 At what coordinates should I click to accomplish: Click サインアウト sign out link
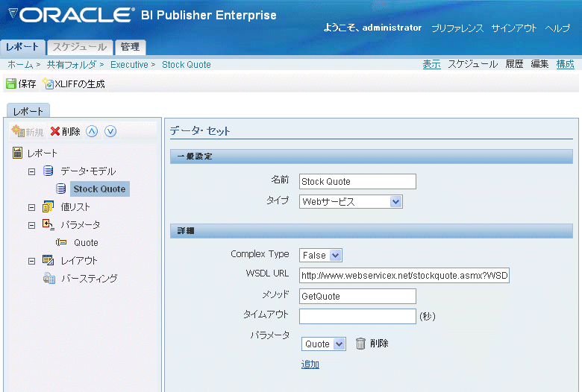coord(514,28)
